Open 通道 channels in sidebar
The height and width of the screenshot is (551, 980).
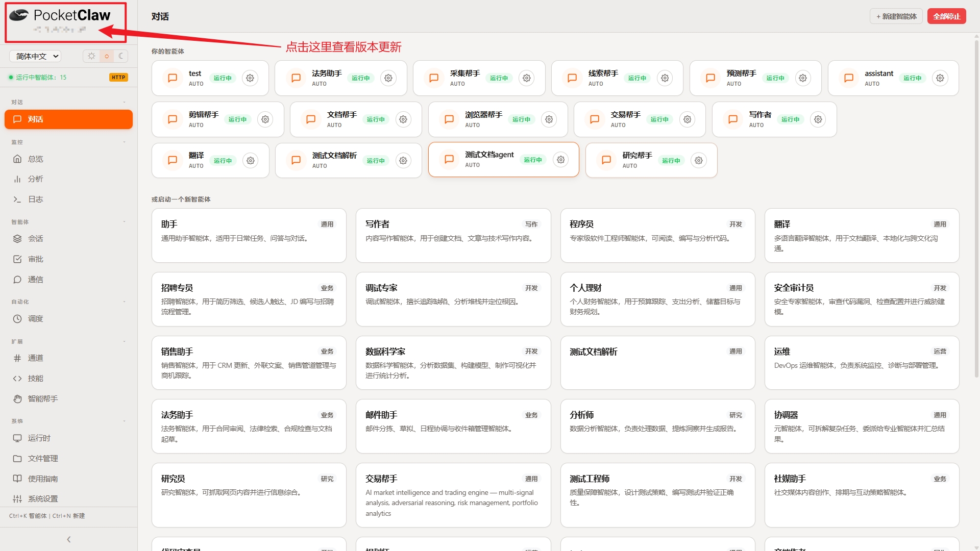pyautogui.click(x=68, y=358)
